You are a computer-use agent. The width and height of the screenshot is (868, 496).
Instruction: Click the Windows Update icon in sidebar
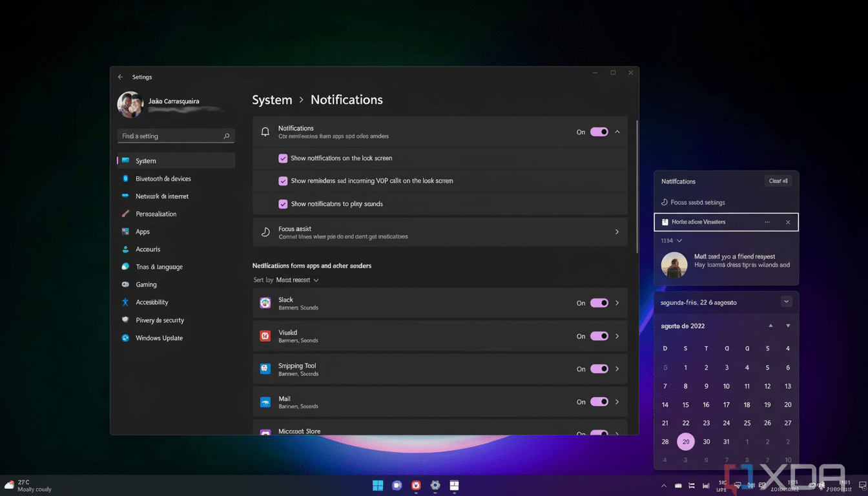click(x=125, y=338)
